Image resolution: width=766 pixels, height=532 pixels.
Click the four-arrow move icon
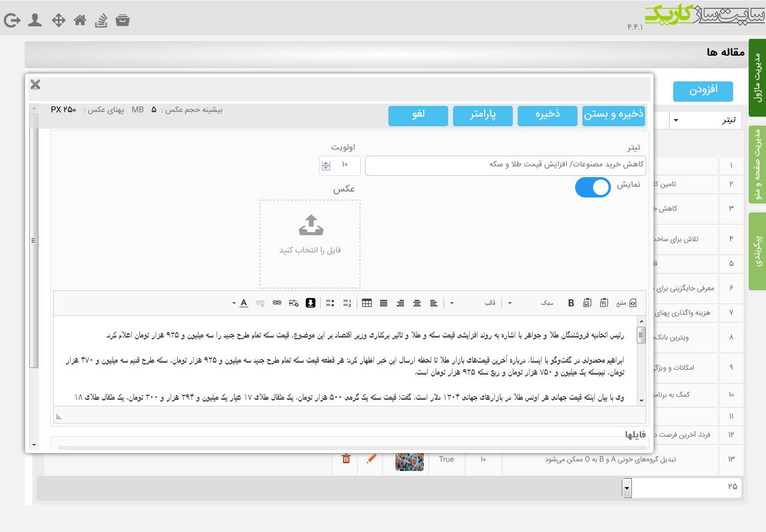59,20
